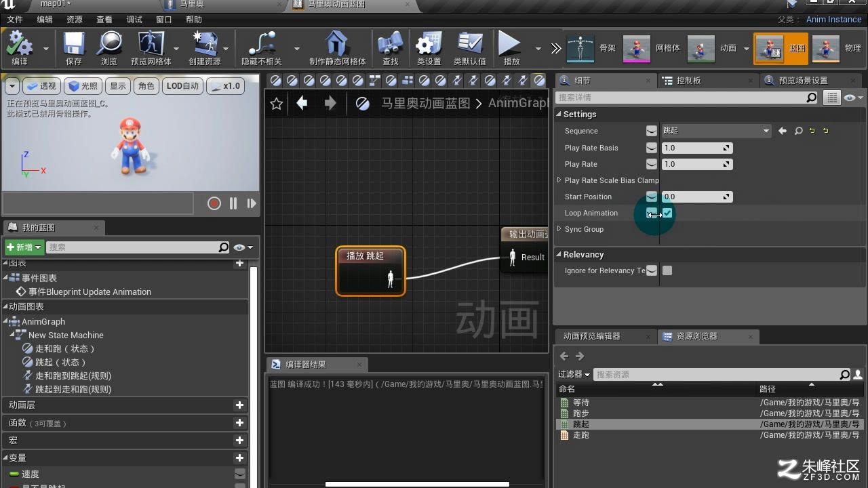Viewport: 868px width, 488px height.
Task: Click the record button in viewport
Action: [214, 203]
